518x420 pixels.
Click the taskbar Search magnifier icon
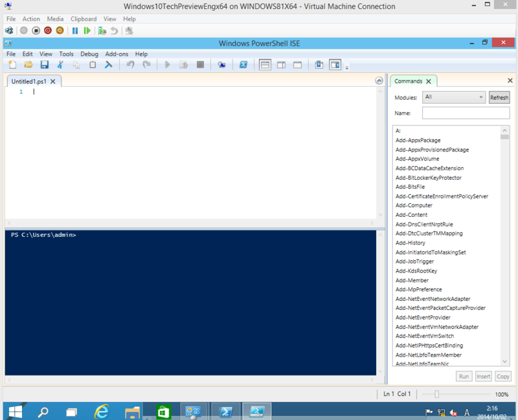(43, 412)
